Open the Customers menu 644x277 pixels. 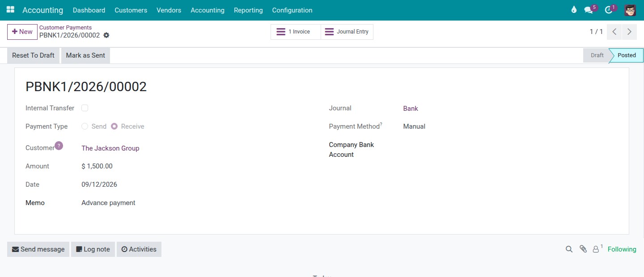tap(131, 10)
